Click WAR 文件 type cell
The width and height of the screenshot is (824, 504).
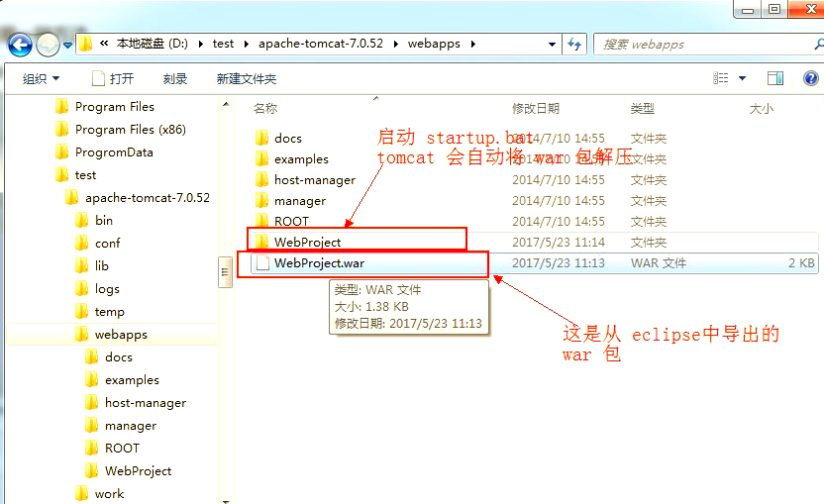pos(659,263)
